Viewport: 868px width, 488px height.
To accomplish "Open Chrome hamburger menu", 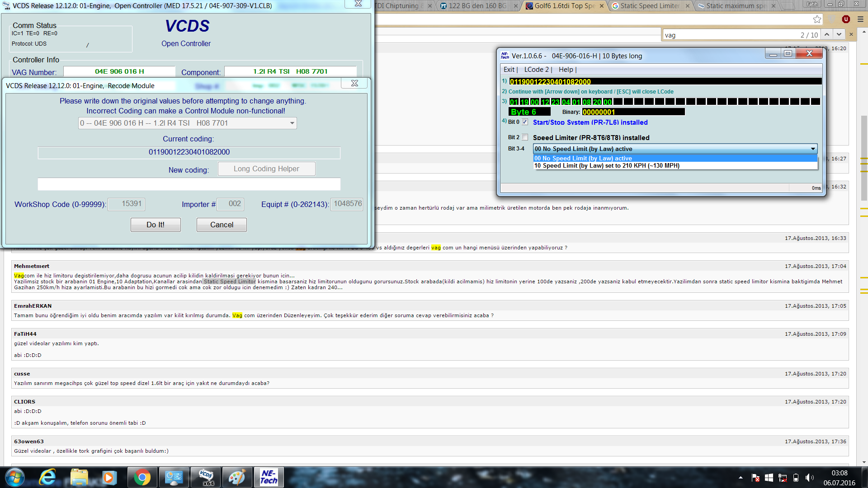I will click(860, 19).
